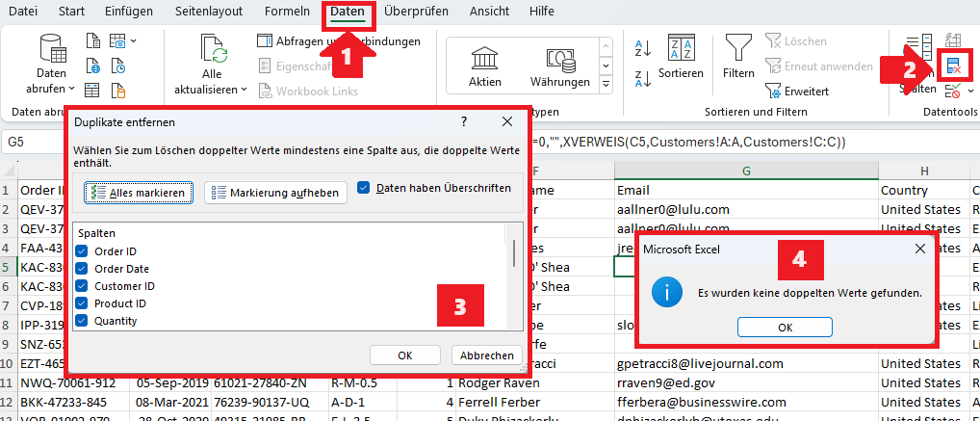Click the Löschen filter icon
Image resolution: width=980 pixels, height=421 pixels.
[x=774, y=41]
